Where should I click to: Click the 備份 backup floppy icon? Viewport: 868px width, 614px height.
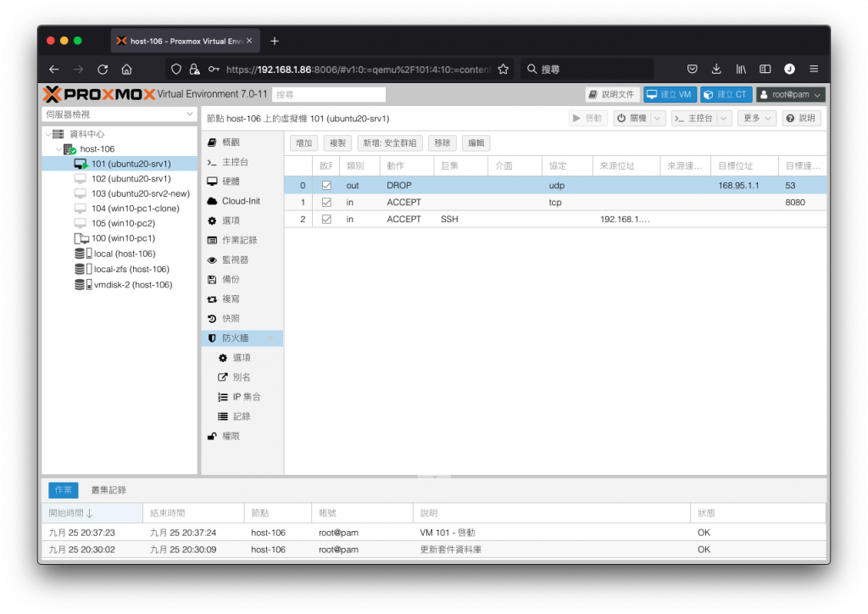212,279
